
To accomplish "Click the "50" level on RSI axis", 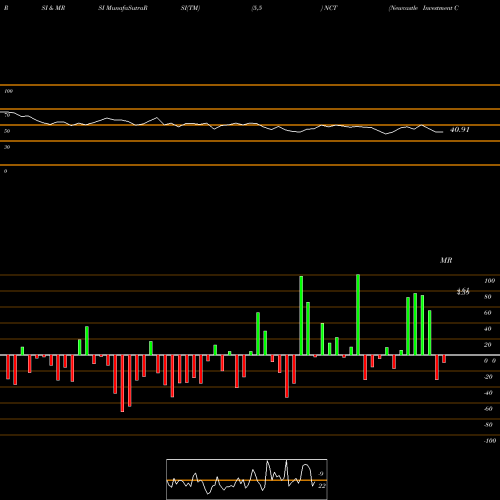I will click(x=7, y=131).
